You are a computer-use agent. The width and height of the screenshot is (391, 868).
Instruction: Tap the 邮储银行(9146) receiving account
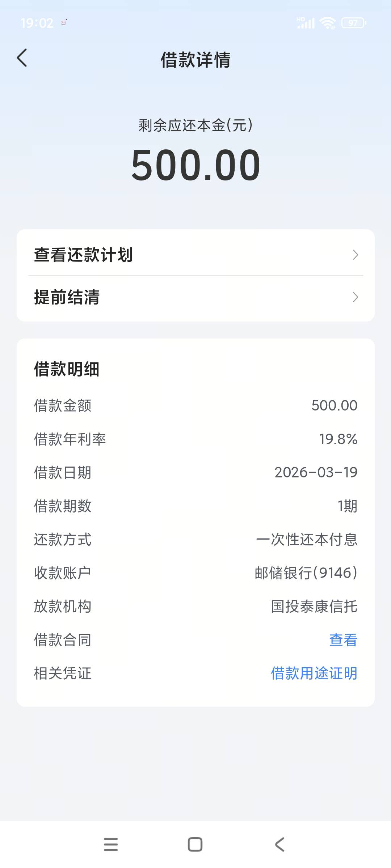[x=306, y=573]
